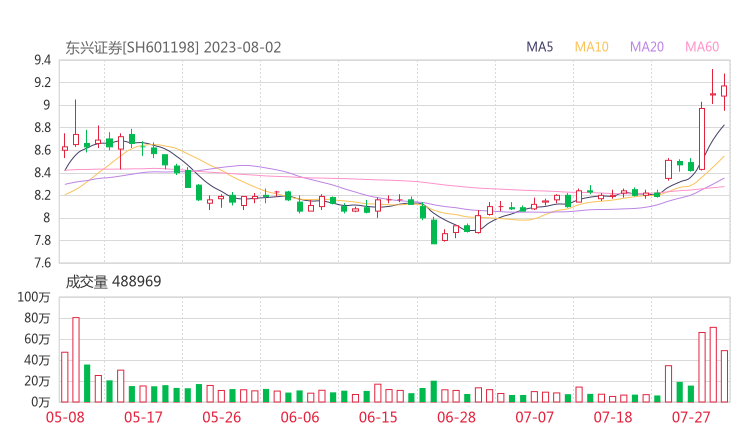Click the 成交量 488969 volume label
Image resolution: width=740 pixels, height=440 pixels.
pos(113,282)
